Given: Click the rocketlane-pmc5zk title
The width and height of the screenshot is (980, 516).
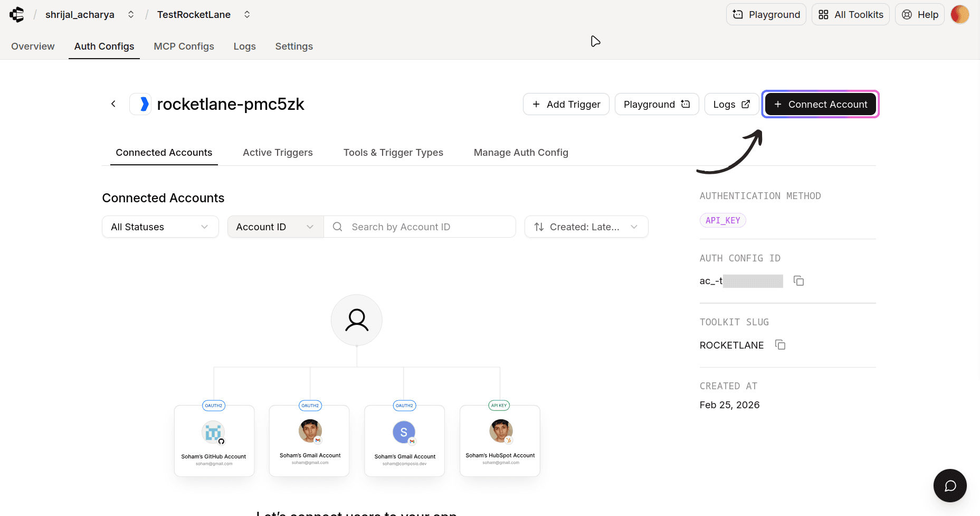Looking at the screenshot, I should 231,104.
